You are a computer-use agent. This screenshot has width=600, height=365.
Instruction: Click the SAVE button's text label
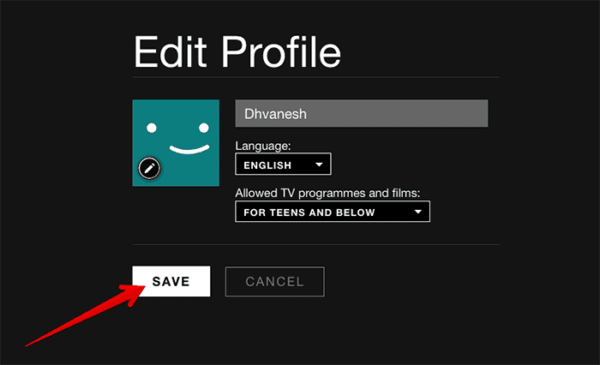(171, 282)
